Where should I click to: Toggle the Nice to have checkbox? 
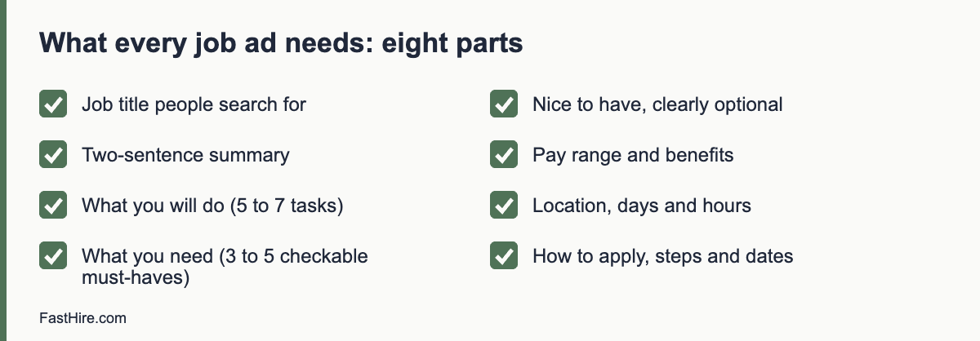504,104
